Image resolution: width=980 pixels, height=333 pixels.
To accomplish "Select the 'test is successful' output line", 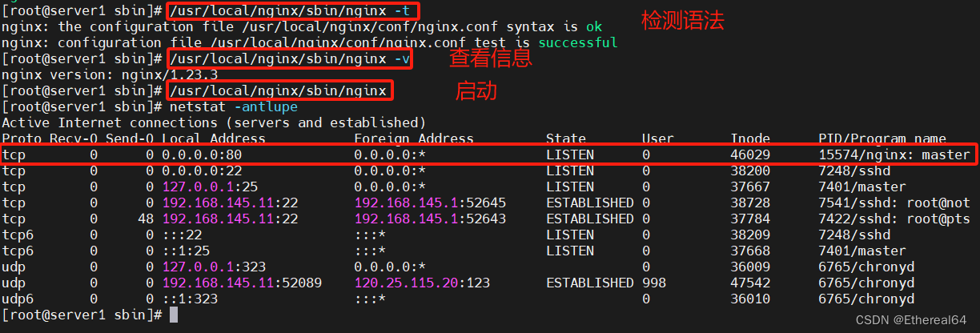I will 309,42.
